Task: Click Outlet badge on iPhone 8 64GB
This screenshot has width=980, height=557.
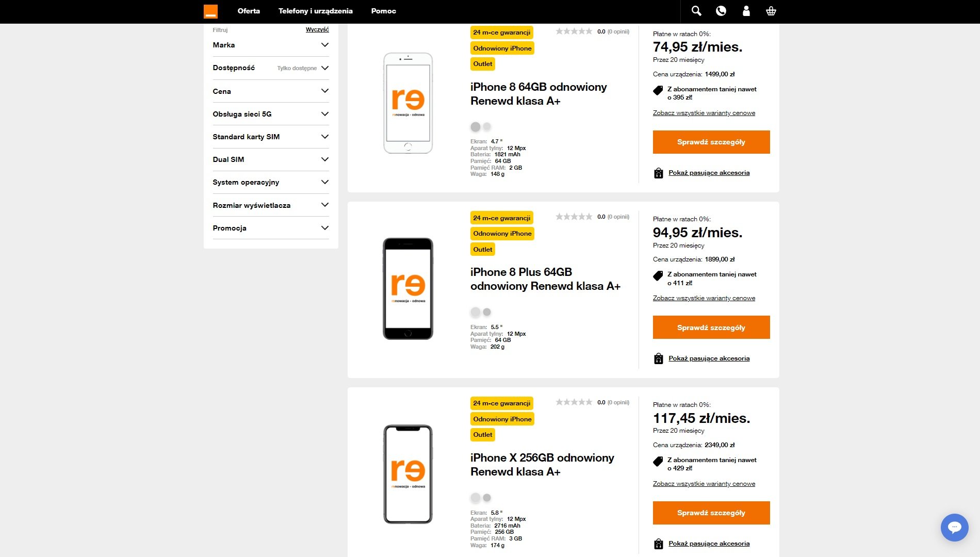Action: click(483, 64)
